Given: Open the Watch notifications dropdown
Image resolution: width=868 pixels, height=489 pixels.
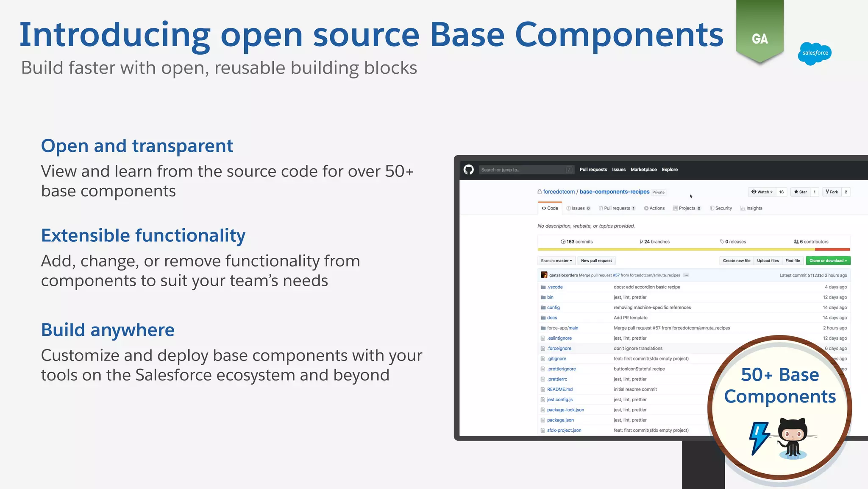Looking at the screenshot, I should pyautogui.click(x=762, y=192).
